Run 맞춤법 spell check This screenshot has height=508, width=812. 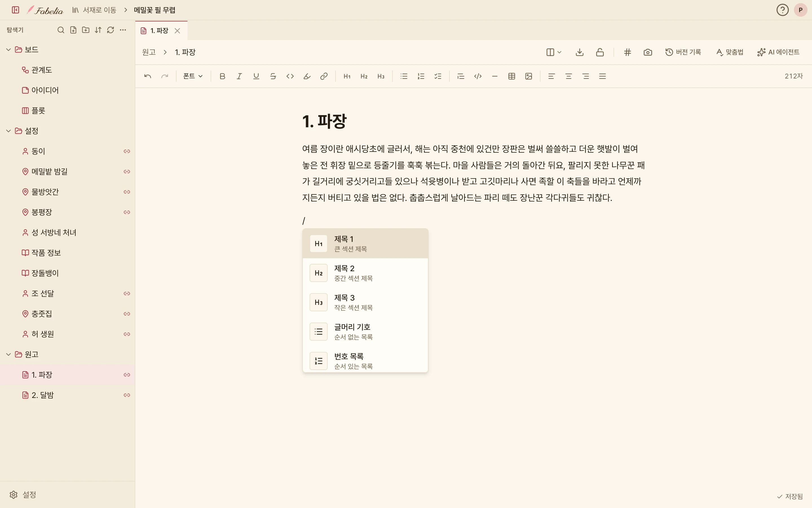[x=729, y=52]
